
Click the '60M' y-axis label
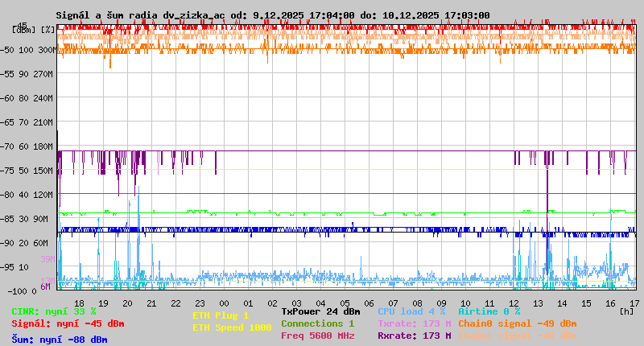pos(41,243)
